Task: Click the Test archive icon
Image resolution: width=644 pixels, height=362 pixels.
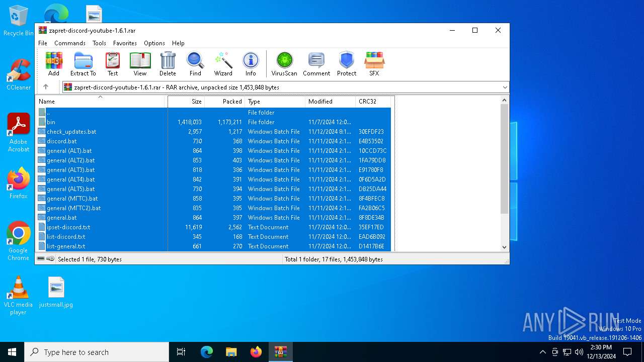Action: click(x=113, y=64)
